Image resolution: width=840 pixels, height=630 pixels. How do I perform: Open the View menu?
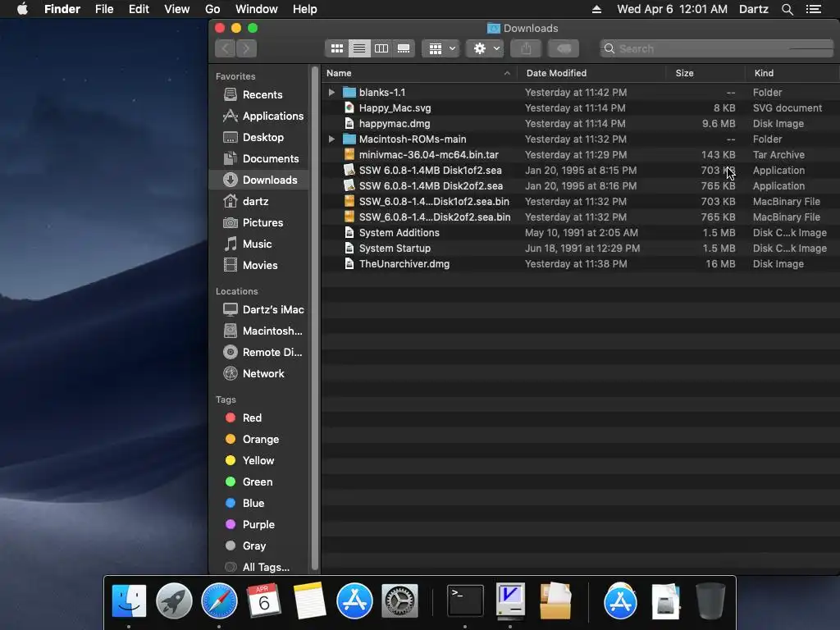coord(177,9)
